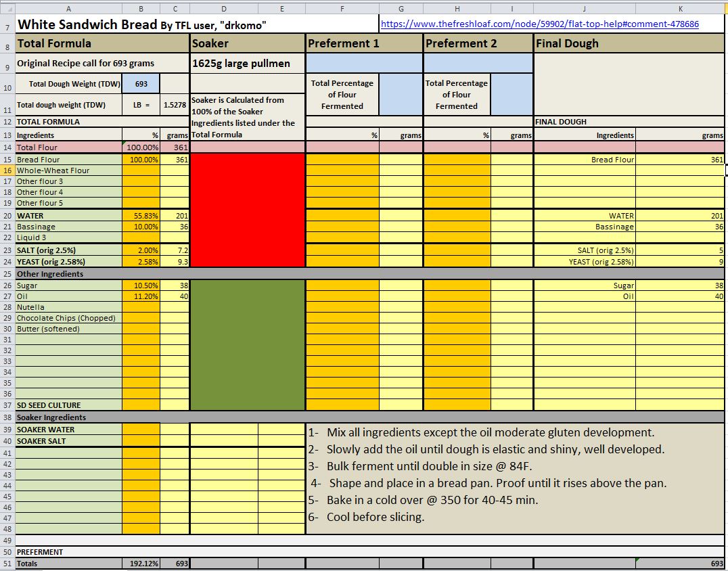Viewport: 728px width, 571px height.
Task: Select the SALT 2.00% percentage cell
Action: coord(141,250)
